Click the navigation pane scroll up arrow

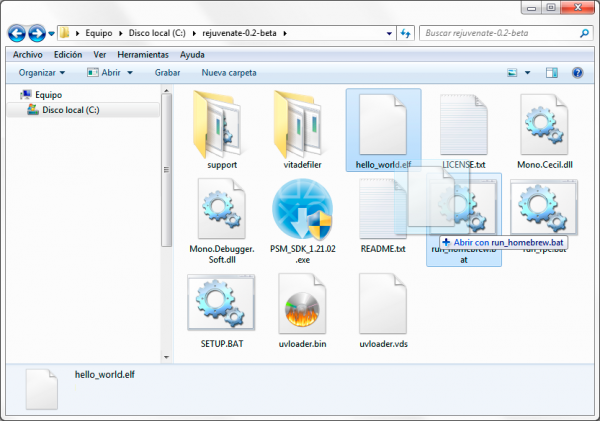click(166, 90)
